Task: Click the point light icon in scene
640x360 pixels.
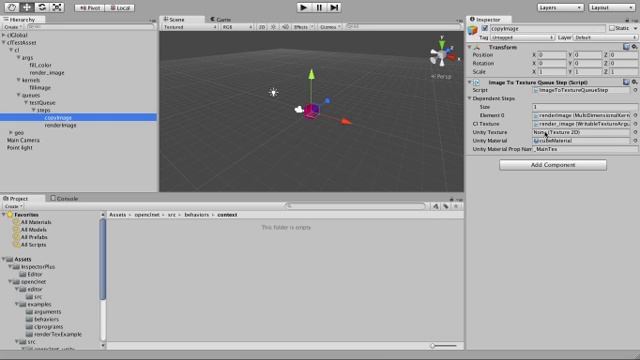Action: (x=273, y=93)
